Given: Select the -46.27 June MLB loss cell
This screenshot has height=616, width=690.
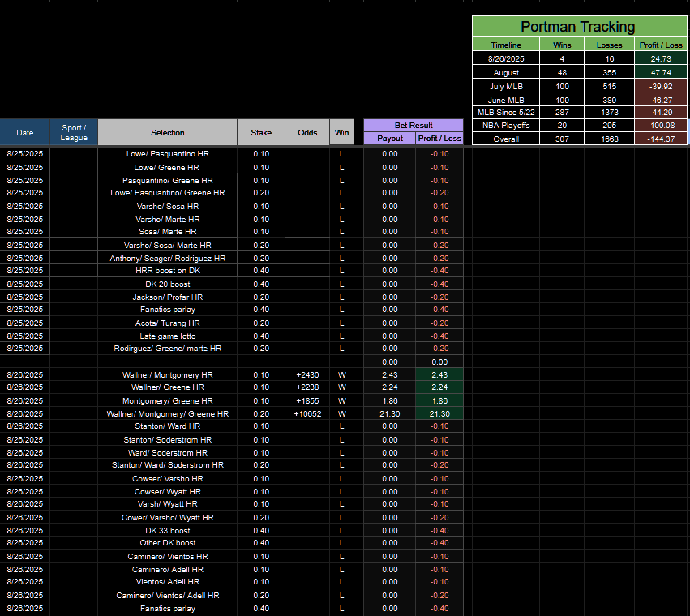Looking at the screenshot, I should pyautogui.click(x=661, y=100).
